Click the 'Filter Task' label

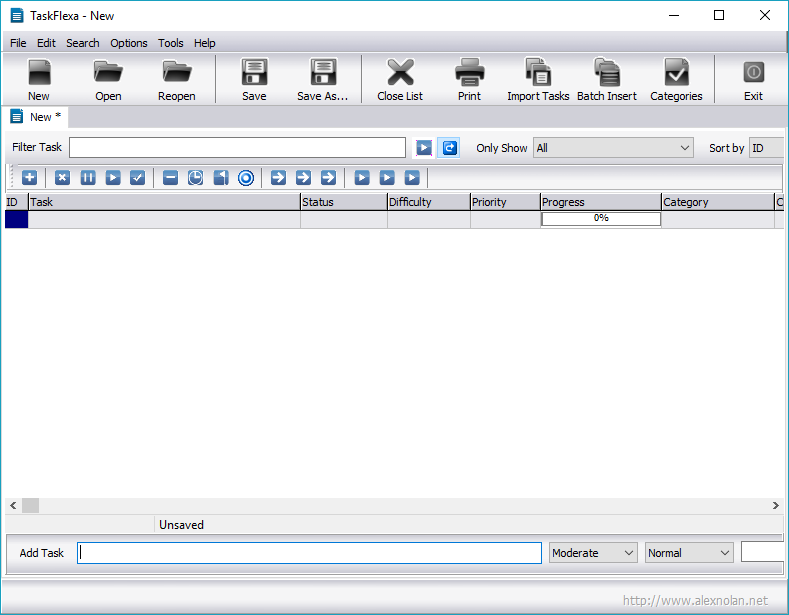(37, 147)
